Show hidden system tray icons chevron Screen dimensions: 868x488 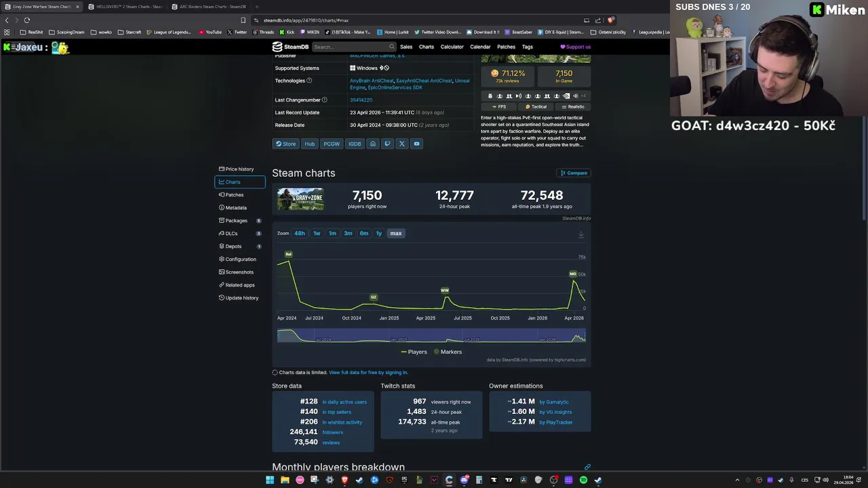coord(737,480)
